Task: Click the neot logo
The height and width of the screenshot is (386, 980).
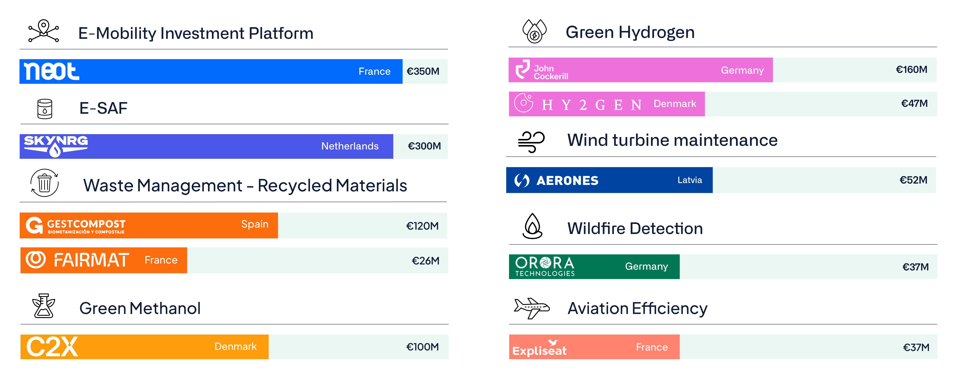Action: tap(51, 71)
